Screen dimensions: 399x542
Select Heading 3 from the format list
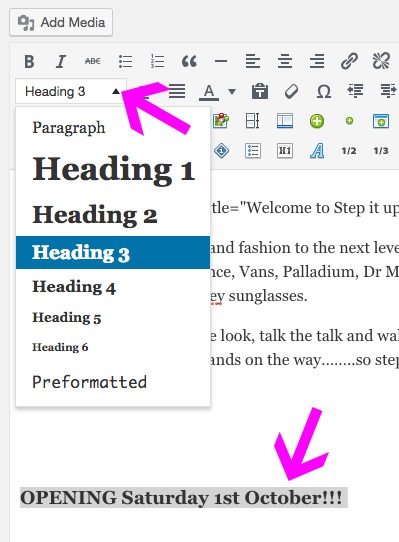point(113,253)
